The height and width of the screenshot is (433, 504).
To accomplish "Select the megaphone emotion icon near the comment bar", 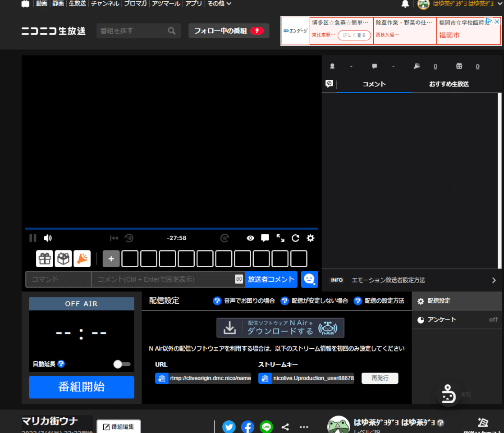I will (82, 258).
